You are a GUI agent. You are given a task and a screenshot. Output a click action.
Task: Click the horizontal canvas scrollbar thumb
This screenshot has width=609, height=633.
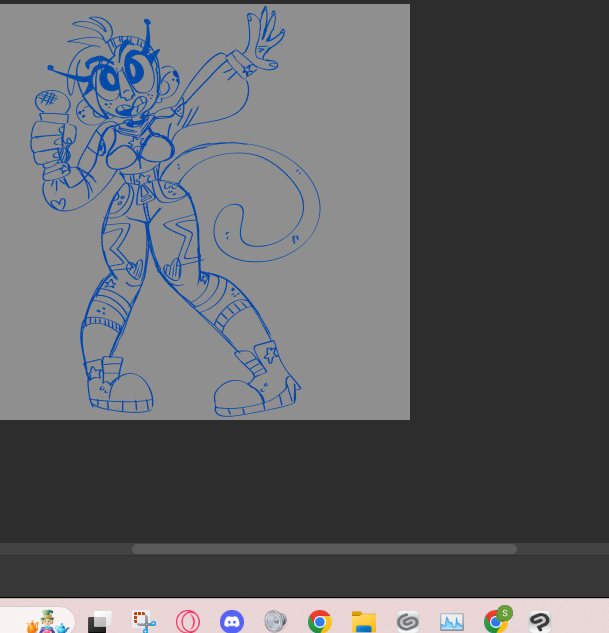[x=324, y=549]
